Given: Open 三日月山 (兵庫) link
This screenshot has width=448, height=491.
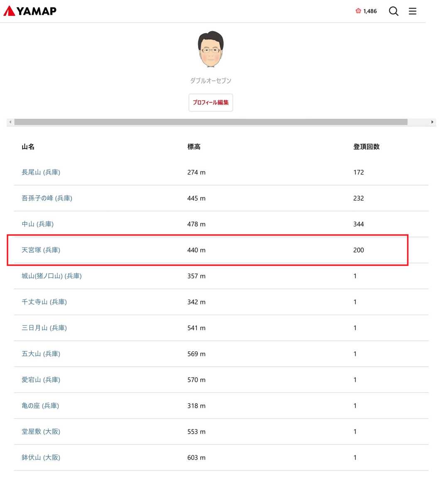Looking at the screenshot, I should coord(44,328).
